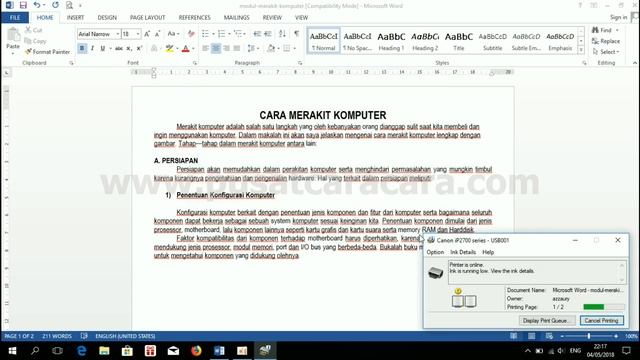Click Cancel Printing in printer dialog
640x360 pixels.
[602, 320]
